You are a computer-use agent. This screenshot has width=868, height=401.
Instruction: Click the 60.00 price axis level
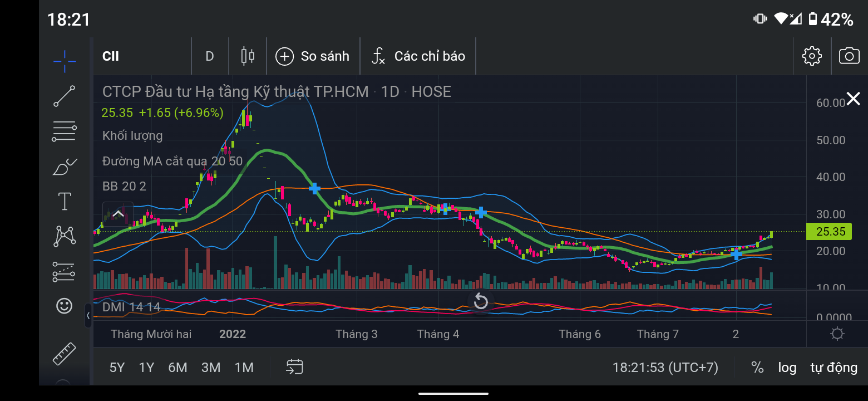click(831, 102)
